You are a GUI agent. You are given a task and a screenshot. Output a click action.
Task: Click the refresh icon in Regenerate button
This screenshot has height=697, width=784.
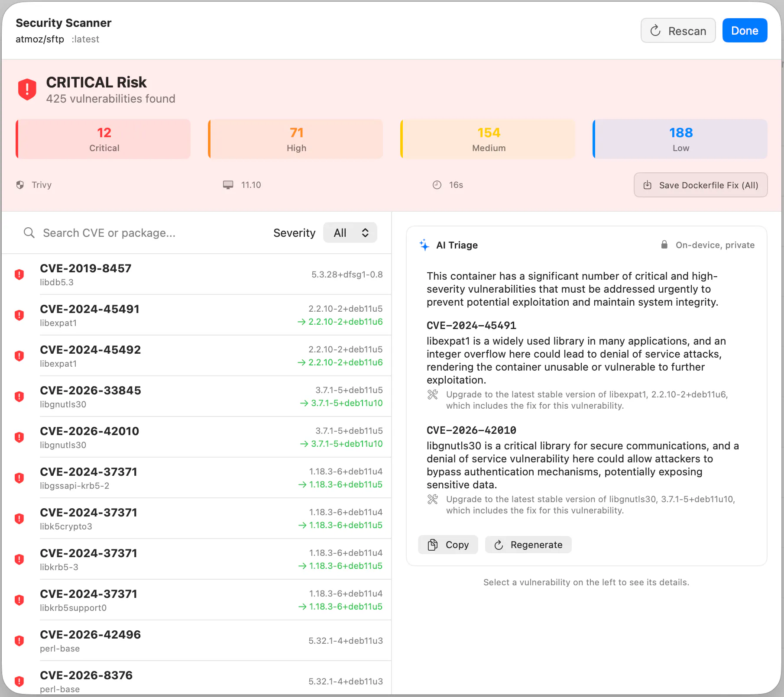499,545
